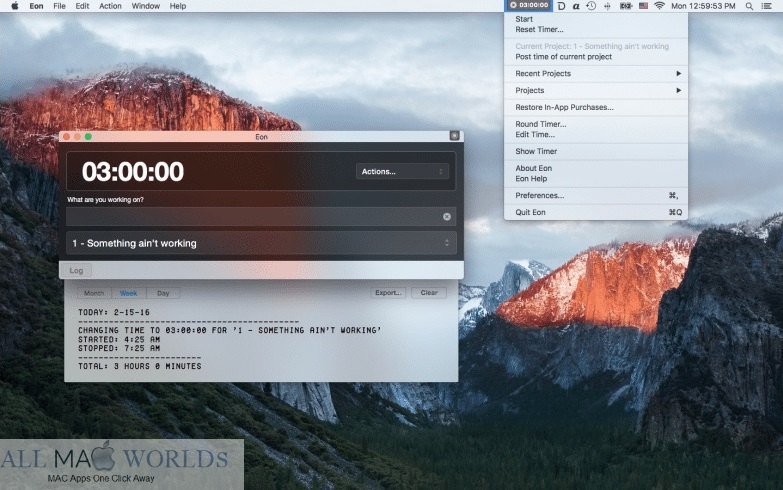Select Post time of current project
Viewport: 783px width, 490px height.
[x=563, y=57]
